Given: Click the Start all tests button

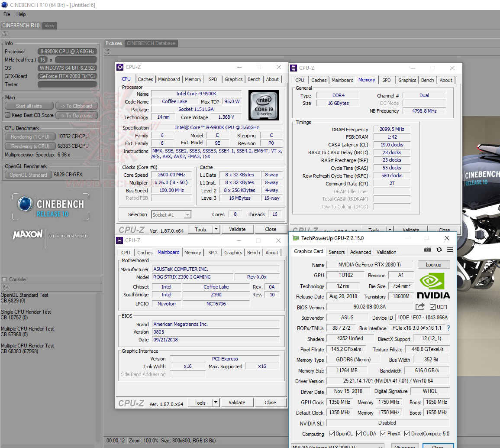Looking at the screenshot, I should [29, 106].
